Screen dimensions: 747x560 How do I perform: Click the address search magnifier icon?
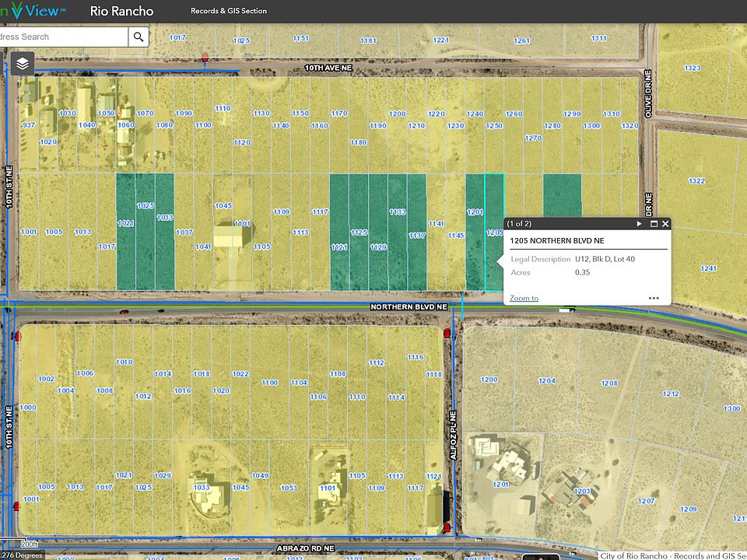coord(139,37)
